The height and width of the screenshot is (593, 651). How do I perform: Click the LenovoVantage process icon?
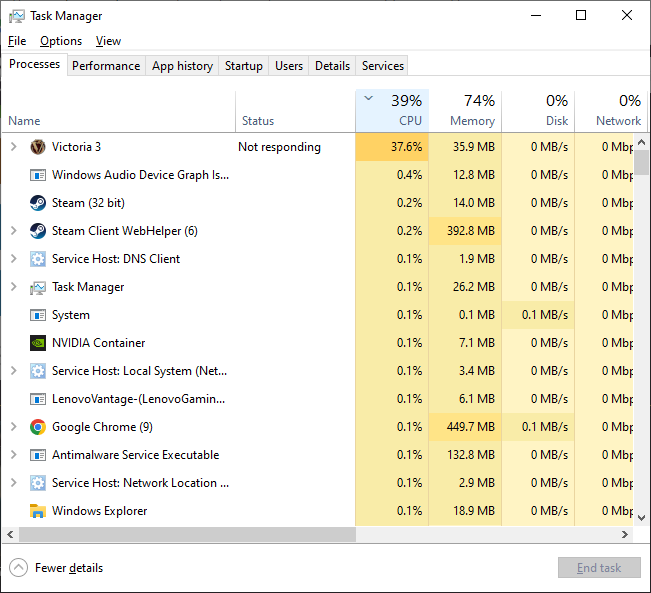pyautogui.click(x=38, y=399)
